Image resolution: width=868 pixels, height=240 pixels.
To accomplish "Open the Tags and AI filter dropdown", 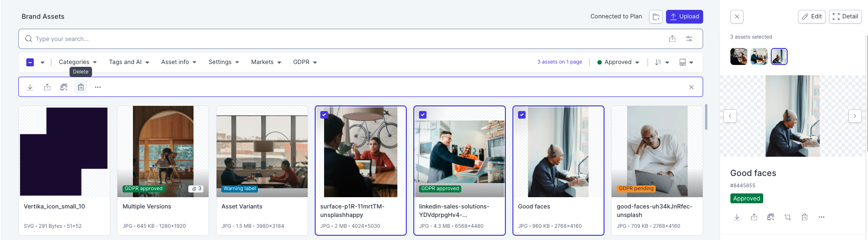I will point(129,62).
